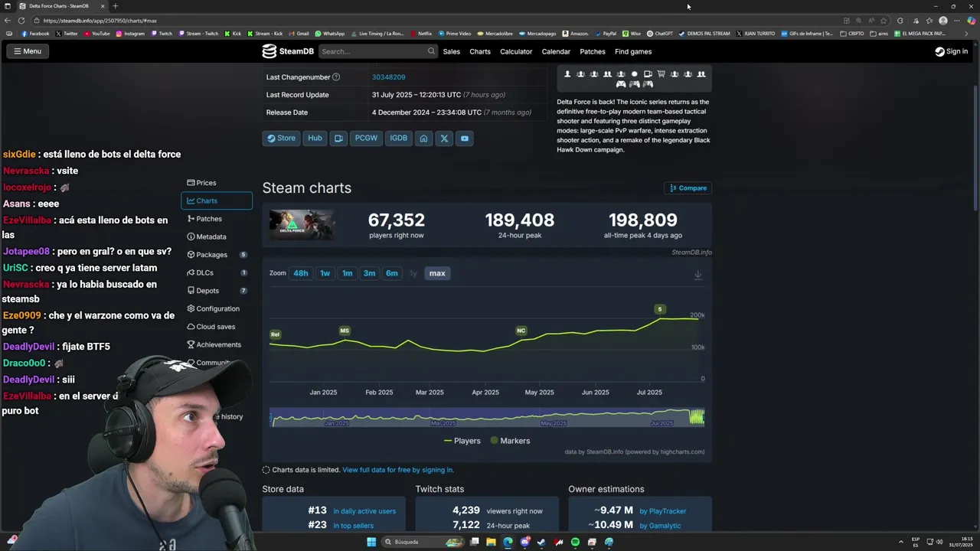This screenshot has width=980, height=551.
Task: Open Charts in the top navigation
Action: (480, 51)
